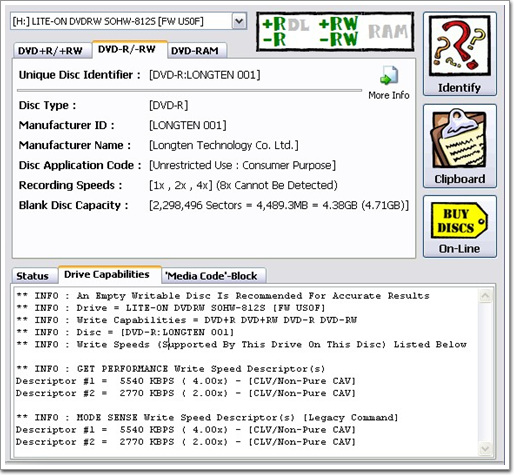
Task: Click the Blank Disc Capacity label
Action: (x=73, y=205)
